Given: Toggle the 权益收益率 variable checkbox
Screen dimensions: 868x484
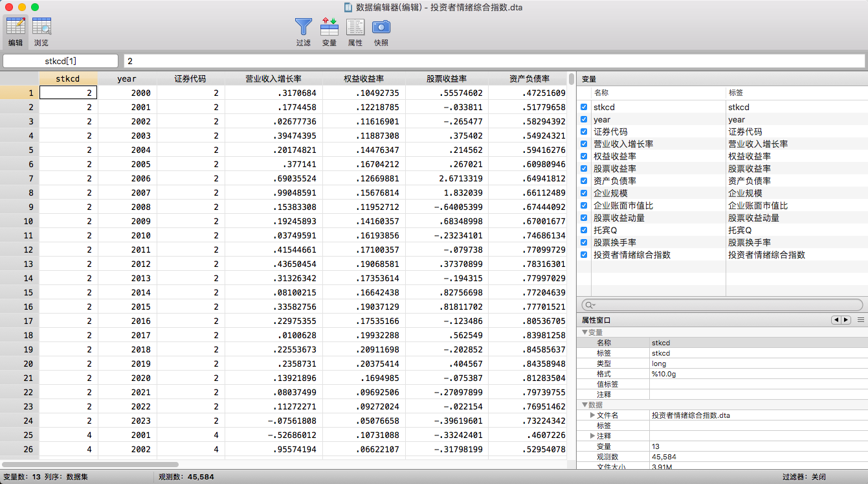Looking at the screenshot, I should click(584, 157).
